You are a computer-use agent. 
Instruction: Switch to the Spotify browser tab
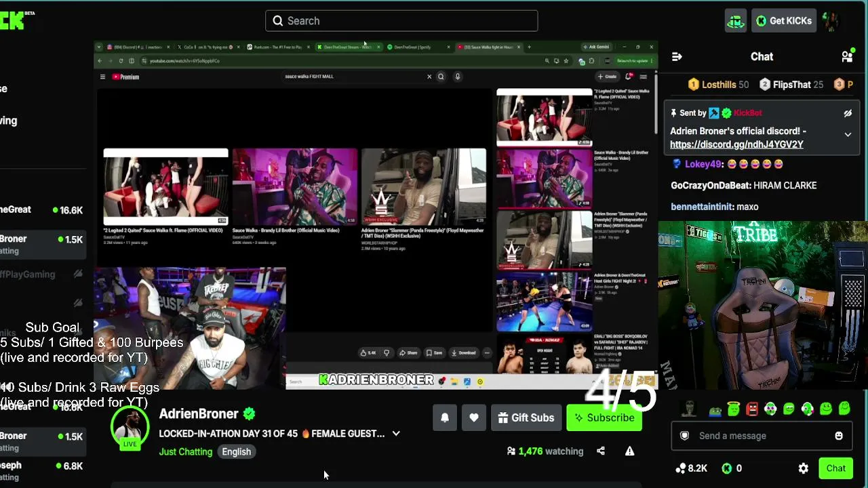tap(418, 47)
